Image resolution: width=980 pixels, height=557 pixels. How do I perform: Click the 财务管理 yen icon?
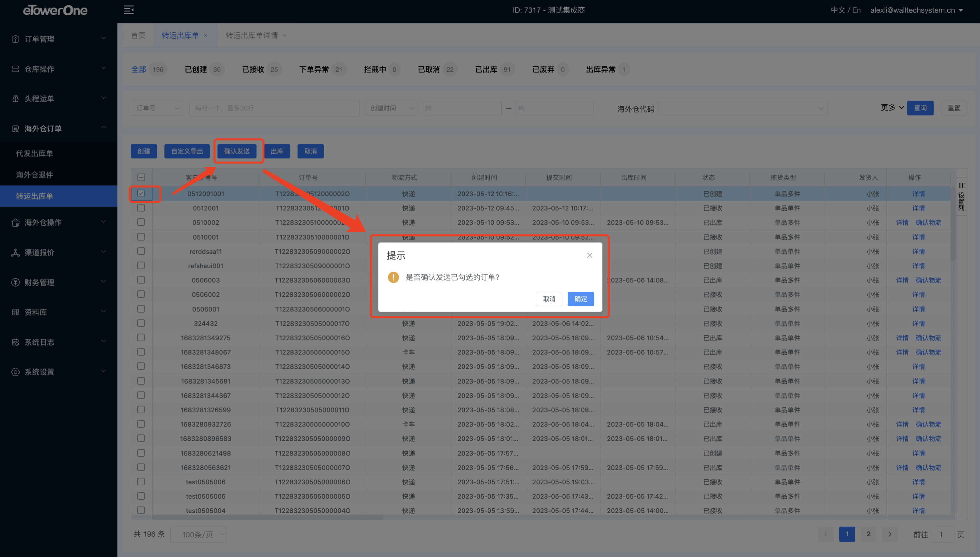(15, 282)
